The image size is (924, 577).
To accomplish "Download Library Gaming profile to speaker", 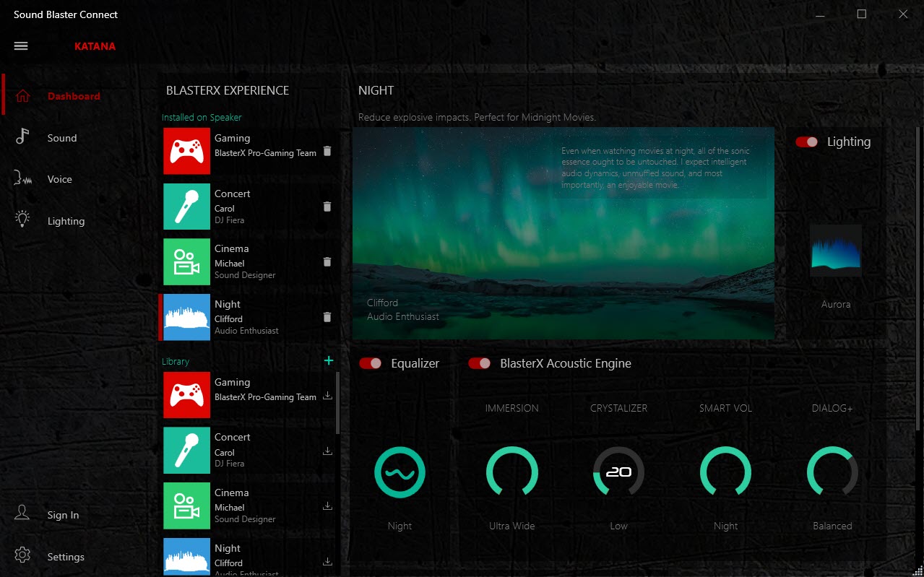I will click(327, 395).
